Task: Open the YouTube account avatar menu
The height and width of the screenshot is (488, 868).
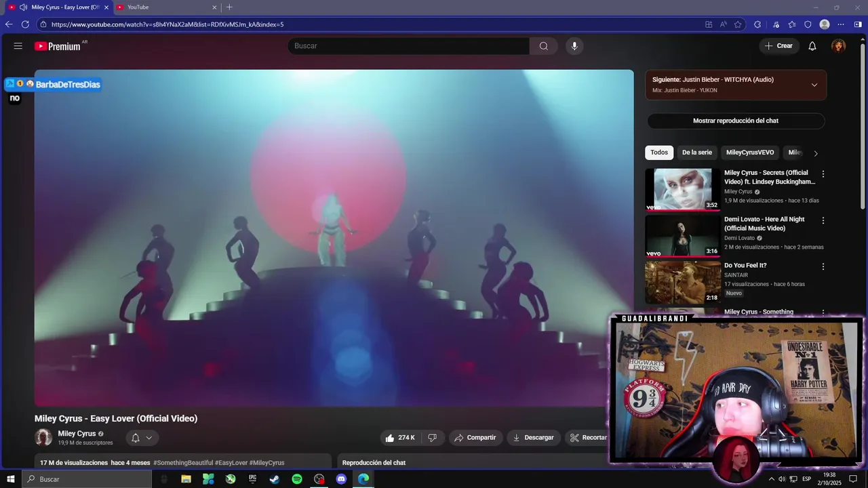Action: 839,46
